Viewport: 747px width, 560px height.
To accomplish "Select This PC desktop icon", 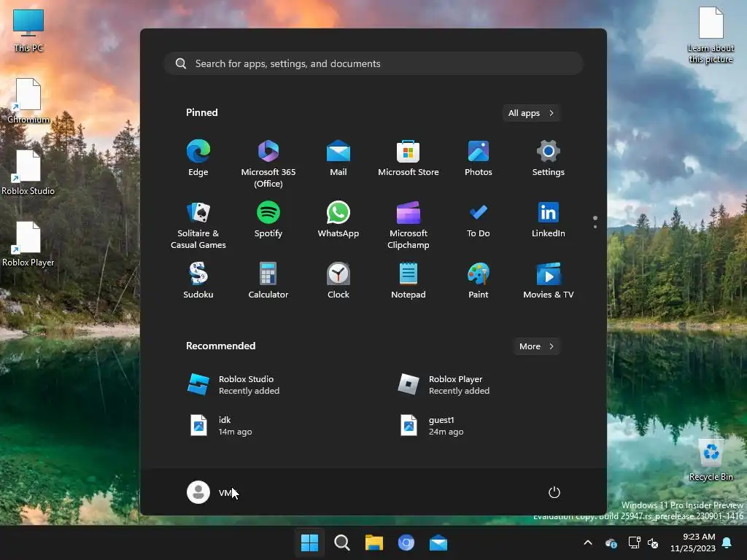I will click(x=28, y=30).
